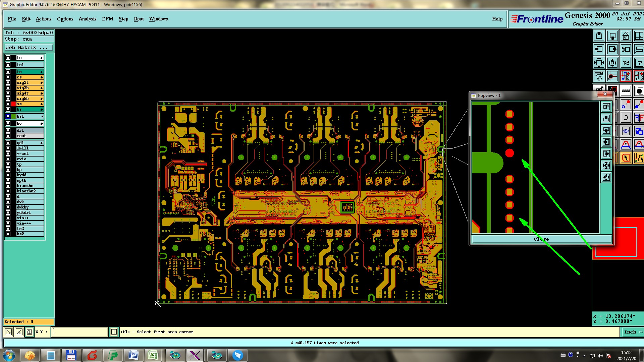Click the pan up view icon
Screen dimensions: 644x362
point(599,36)
